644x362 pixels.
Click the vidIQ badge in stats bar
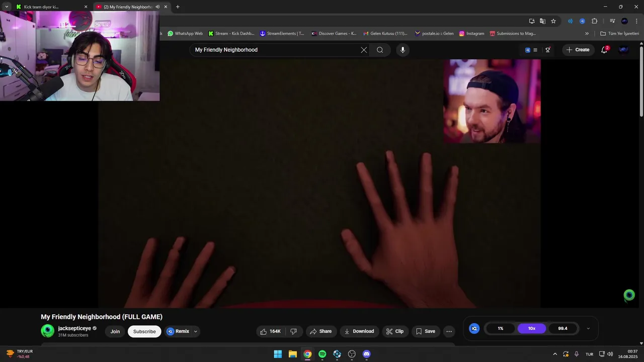[x=474, y=328]
